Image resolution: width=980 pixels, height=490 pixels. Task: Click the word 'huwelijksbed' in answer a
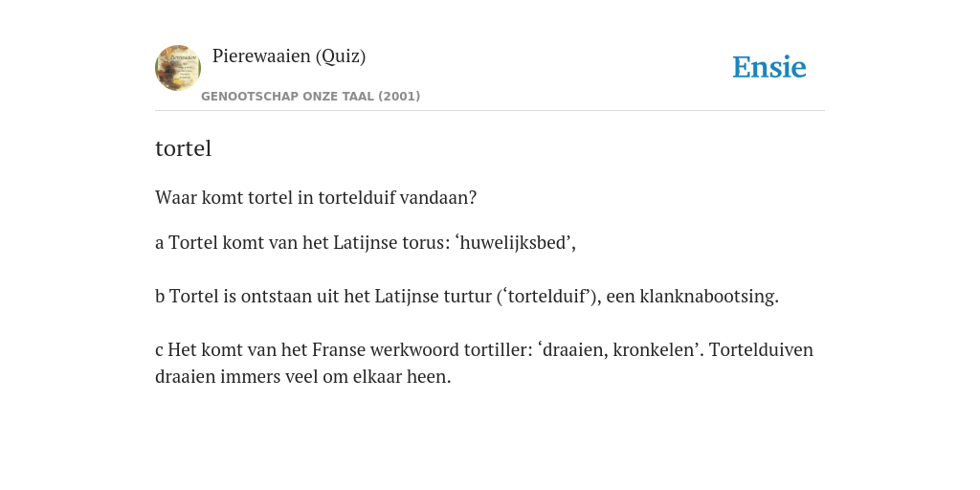tap(516, 242)
